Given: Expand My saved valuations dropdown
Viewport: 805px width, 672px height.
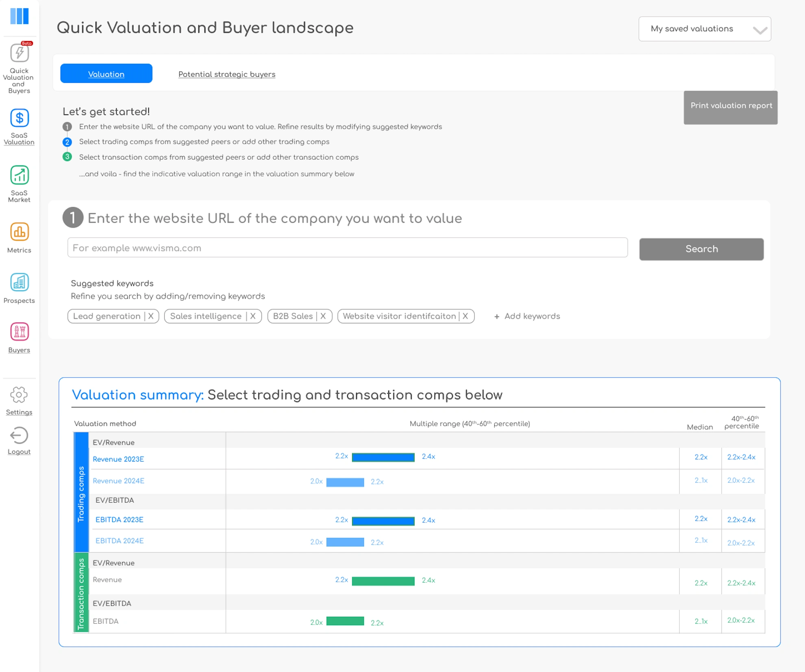Looking at the screenshot, I should coord(705,29).
